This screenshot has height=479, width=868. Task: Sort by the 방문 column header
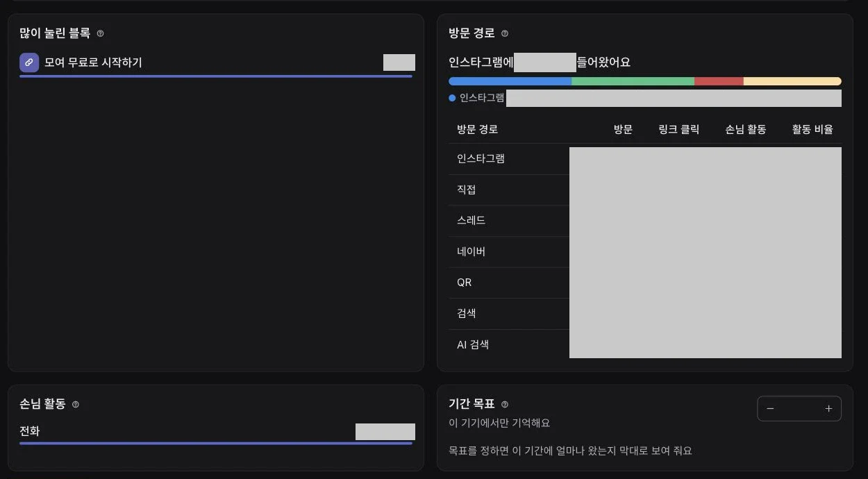click(x=623, y=129)
